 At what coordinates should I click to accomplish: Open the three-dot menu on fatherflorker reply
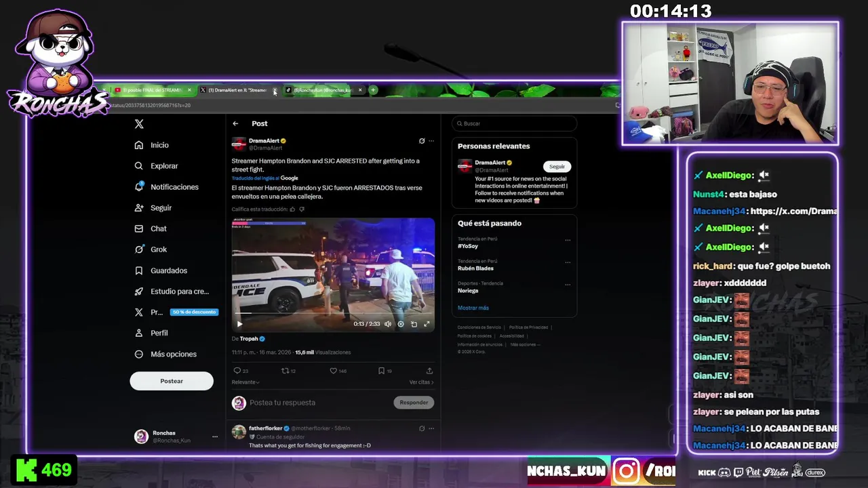[x=431, y=428]
